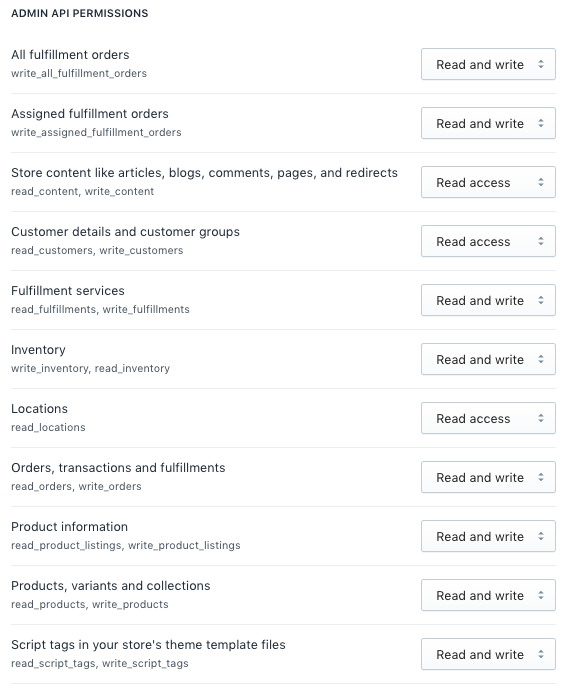Screen dimensions: 566x686
Task: Open the Inventory permission dropdown
Action: 488,360
